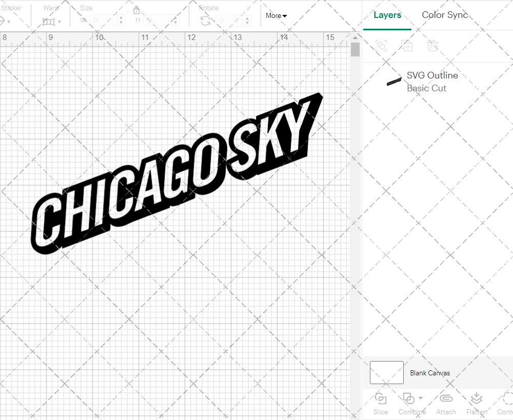
Task: Open the More dropdown menu
Action: point(276,15)
